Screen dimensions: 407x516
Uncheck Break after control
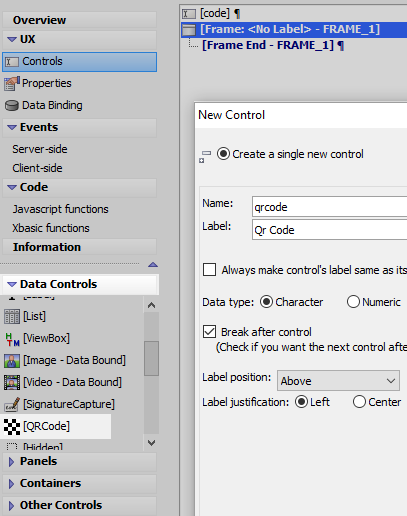[x=209, y=332]
